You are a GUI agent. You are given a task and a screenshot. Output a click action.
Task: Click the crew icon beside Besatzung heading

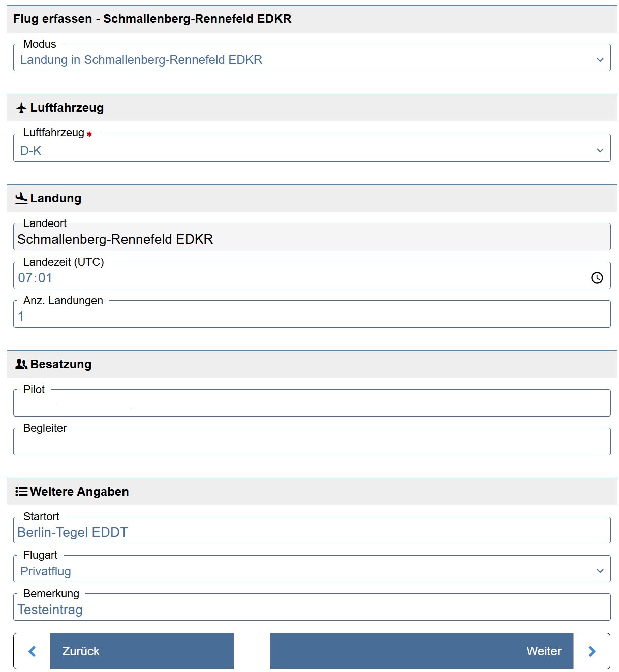coord(21,364)
